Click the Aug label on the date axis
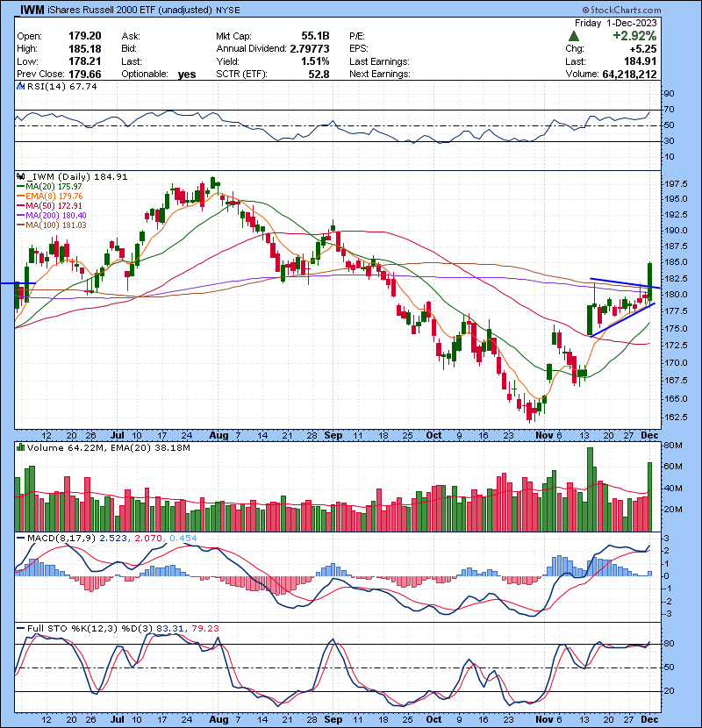This screenshot has width=702, height=728. 219,434
